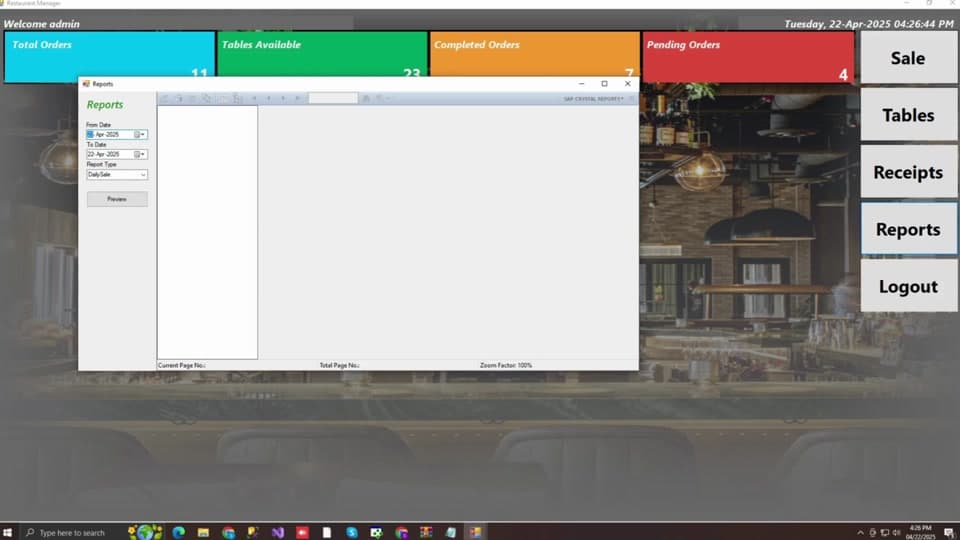Open Skype from taskbar
Image resolution: width=960 pixels, height=540 pixels.
[351, 533]
